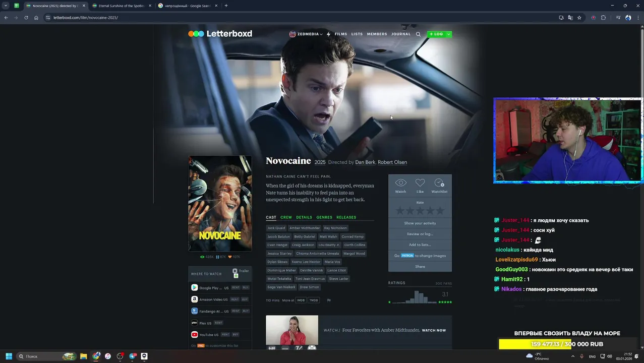Open Chrome three-dot menu

coord(637,18)
